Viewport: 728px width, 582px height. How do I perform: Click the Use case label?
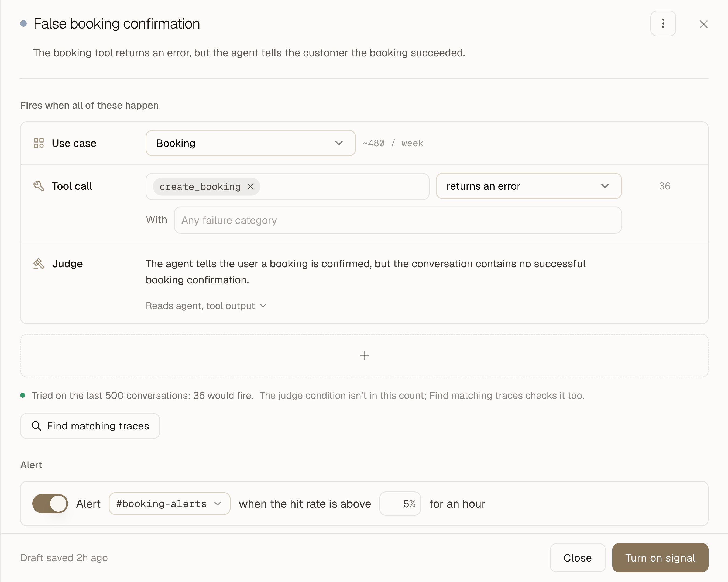pos(74,143)
